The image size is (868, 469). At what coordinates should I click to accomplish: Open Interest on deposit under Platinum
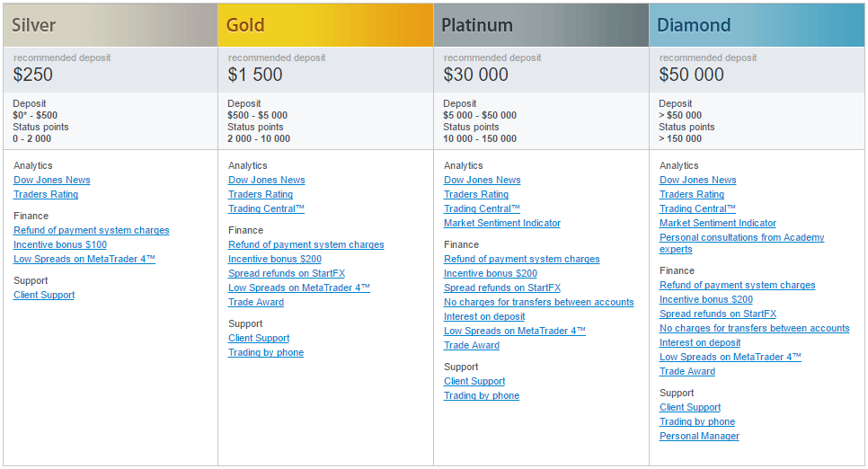[x=483, y=317]
